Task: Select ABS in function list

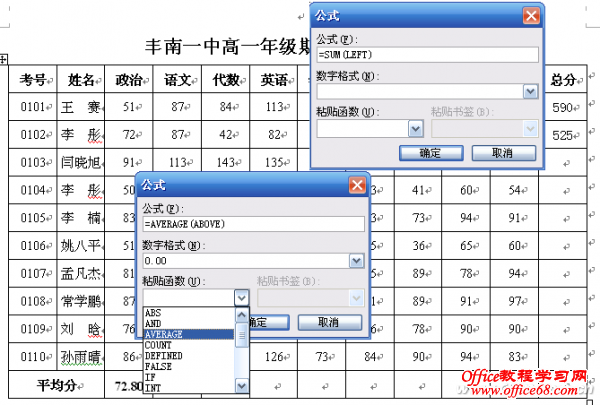Action: [x=189, y=313]
